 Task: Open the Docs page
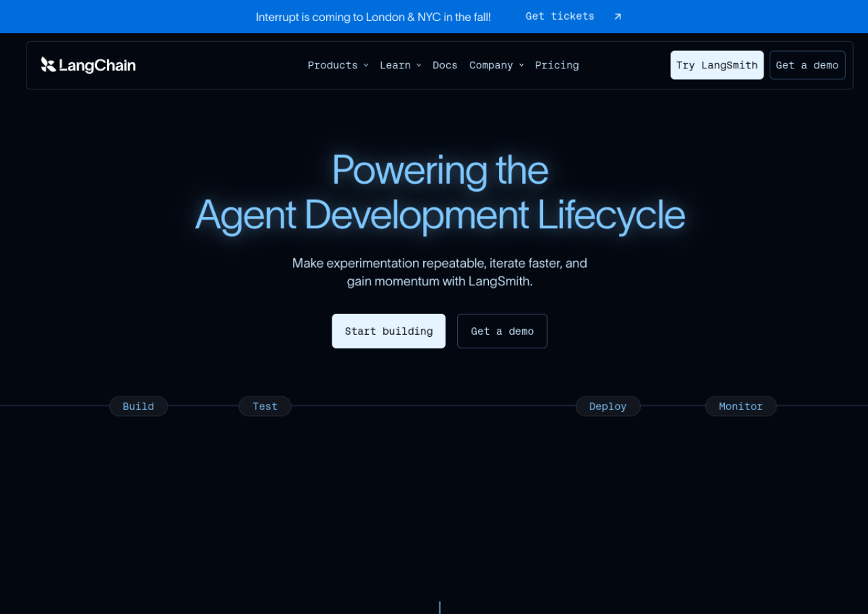[x=445, y=65]
